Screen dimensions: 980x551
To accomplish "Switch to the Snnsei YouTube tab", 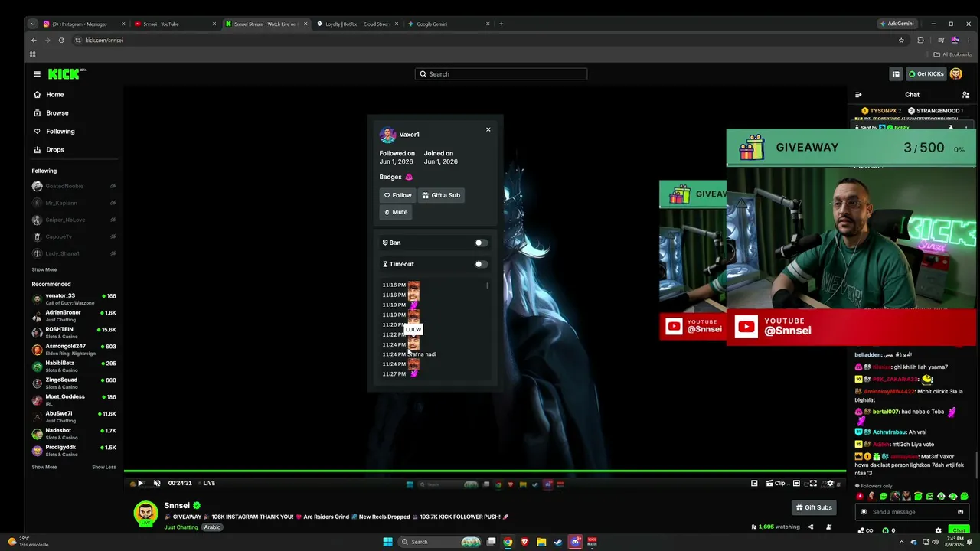I will [x=174, y=24].
